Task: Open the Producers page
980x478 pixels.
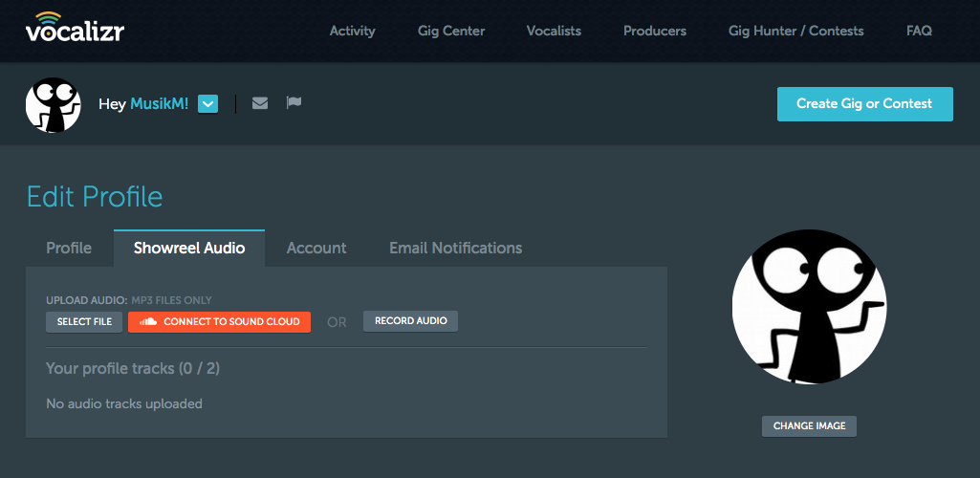Action: point(655,31)
